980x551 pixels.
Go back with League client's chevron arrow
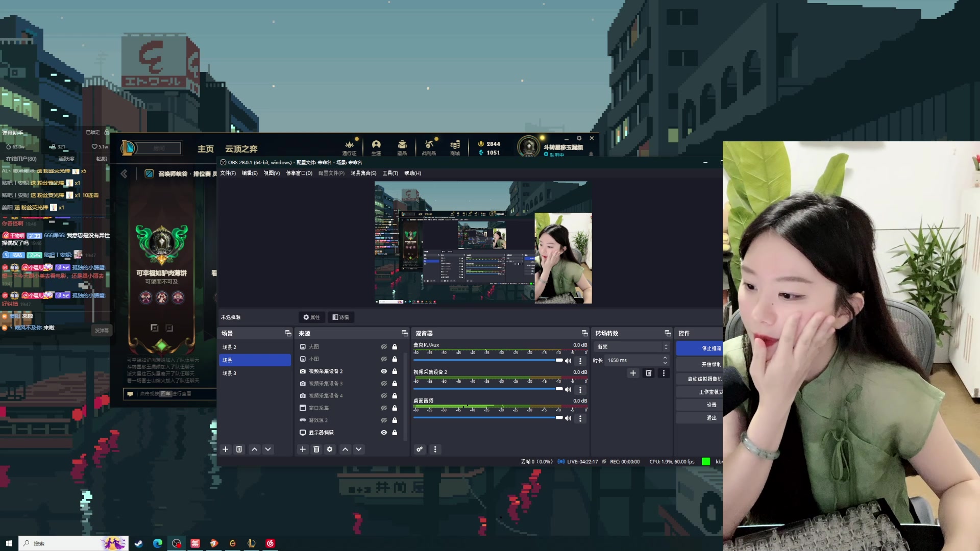(124, 174)
